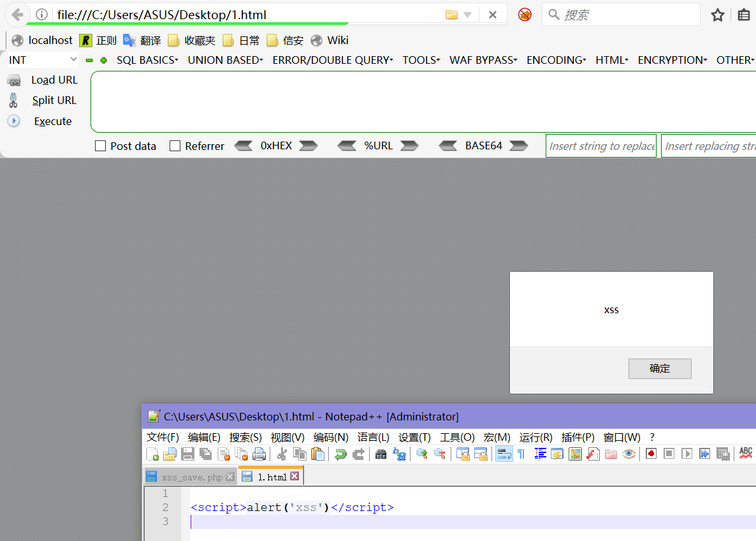Click the browser search box
Image resolution: width=756 pixels, height=541 pixels.
point(621,15)
